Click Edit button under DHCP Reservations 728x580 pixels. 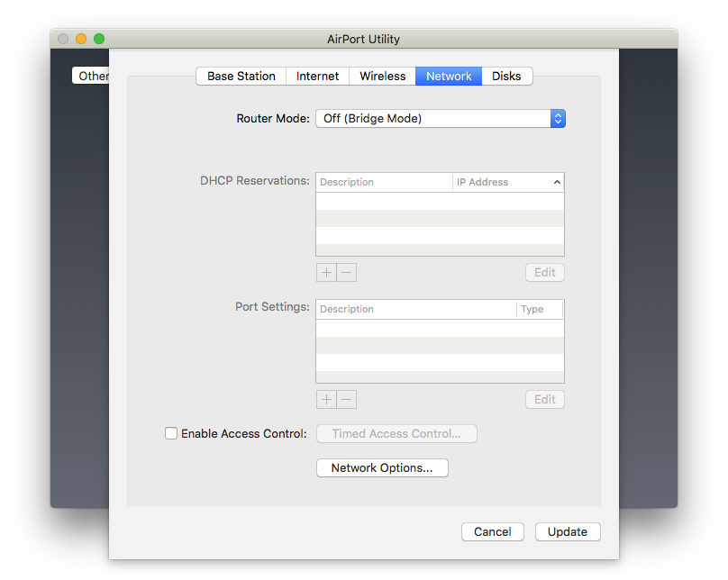click(544, 272)
